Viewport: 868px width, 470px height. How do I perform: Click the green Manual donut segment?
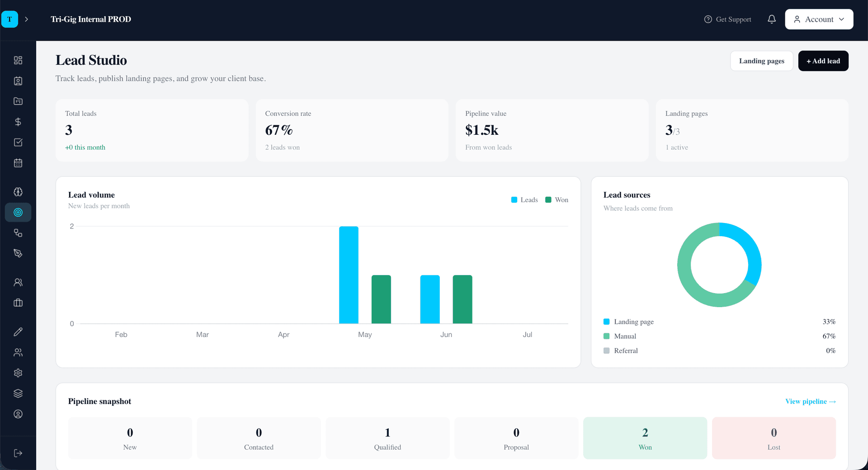click(x=687, y=279)
